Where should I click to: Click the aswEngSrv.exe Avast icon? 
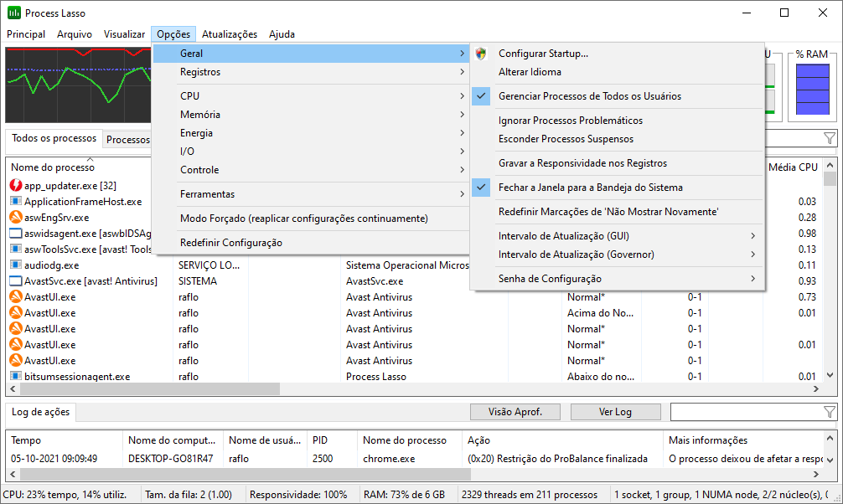tap(16, 218)
